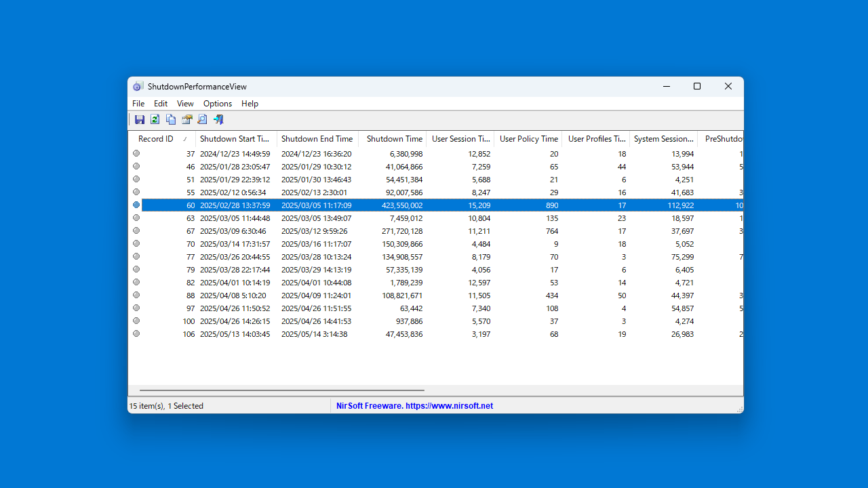
Task: Click the row icon for record 77
Action: tap(136, 256)
